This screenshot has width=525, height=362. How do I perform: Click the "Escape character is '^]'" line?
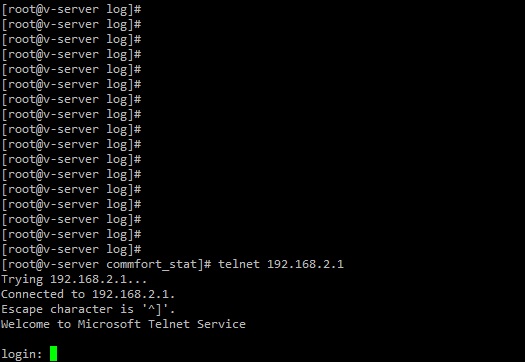click(x=88, y=309)
